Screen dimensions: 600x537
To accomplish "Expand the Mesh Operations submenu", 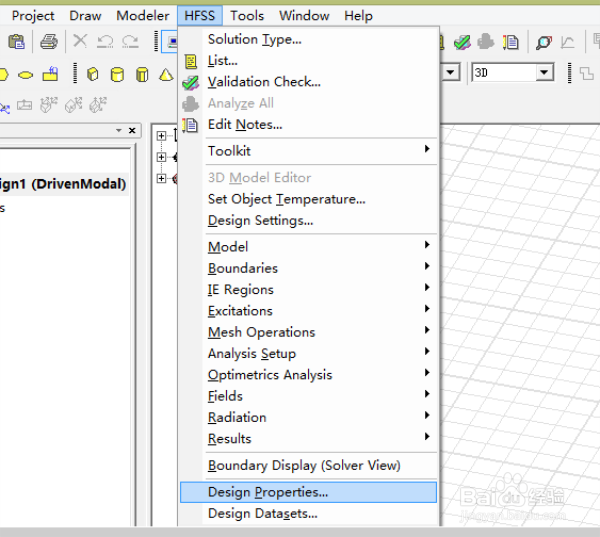I will (308, 332).
